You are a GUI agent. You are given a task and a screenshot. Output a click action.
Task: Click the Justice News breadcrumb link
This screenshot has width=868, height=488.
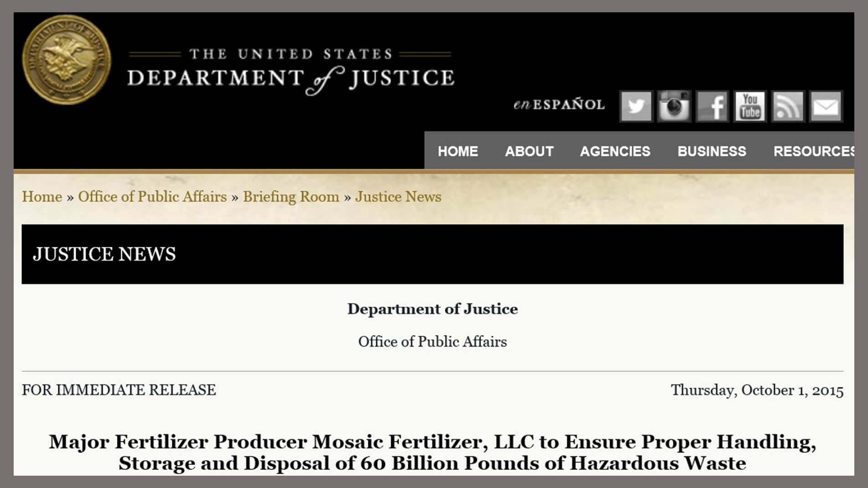[x=398, y=197]
